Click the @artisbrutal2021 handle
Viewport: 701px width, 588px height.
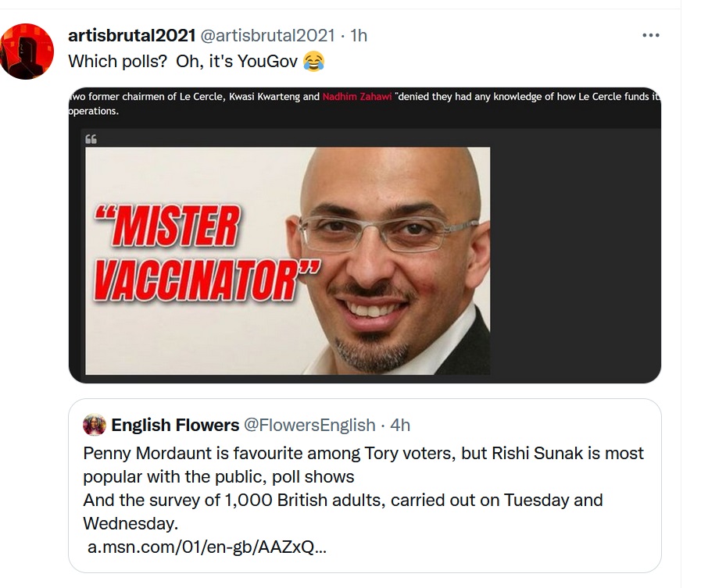point(267,35)
